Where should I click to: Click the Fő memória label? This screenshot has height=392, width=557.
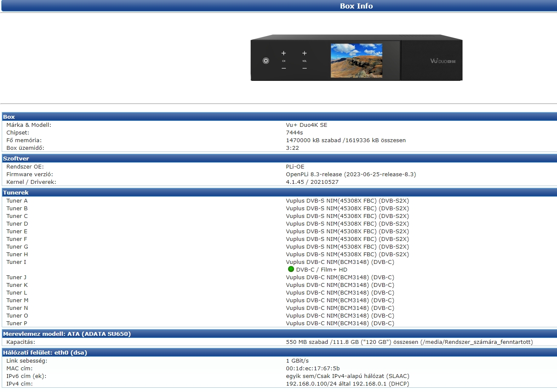pyautogui.click(x=24, y=140)
